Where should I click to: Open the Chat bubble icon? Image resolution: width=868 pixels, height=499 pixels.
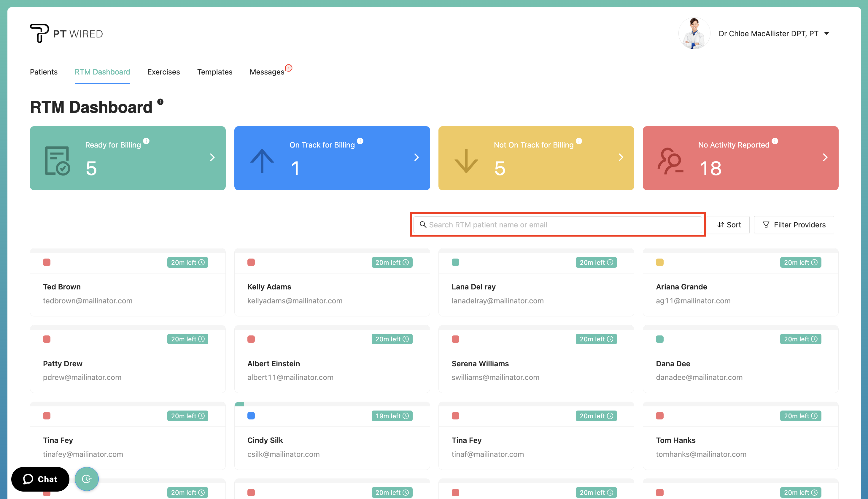28,479
